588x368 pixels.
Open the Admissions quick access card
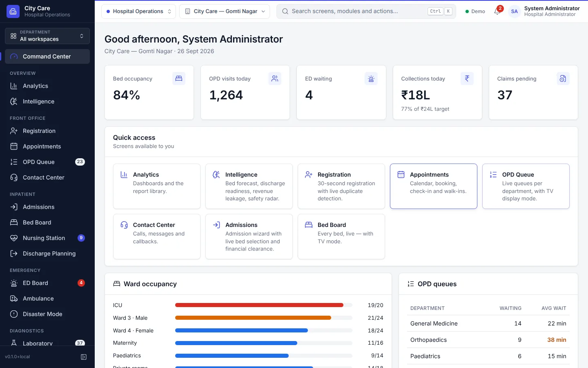point(249,237)
